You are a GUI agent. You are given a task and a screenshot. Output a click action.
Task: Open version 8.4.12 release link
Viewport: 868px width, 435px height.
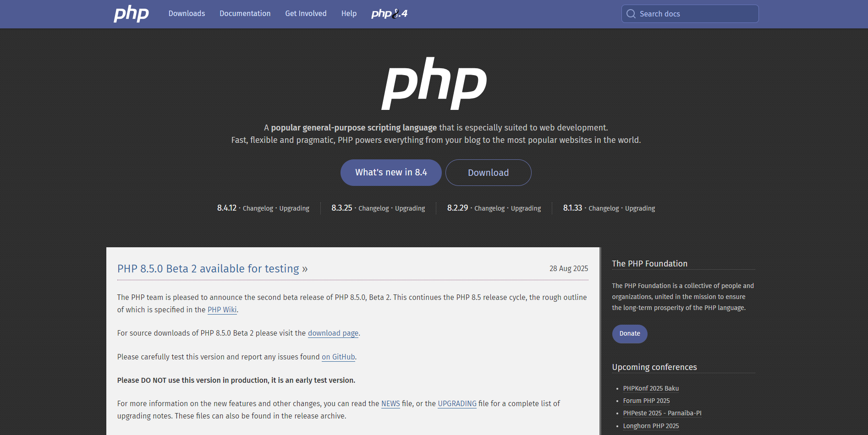(x=227, y=208)
